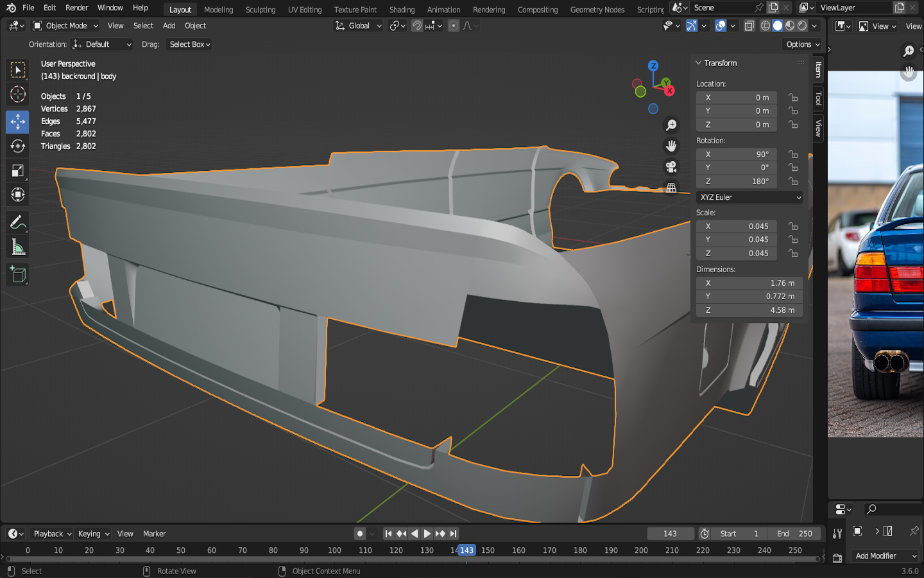Select the Rotate tool
This screenshot has width=924, height=578.
(x=17, y=146)
